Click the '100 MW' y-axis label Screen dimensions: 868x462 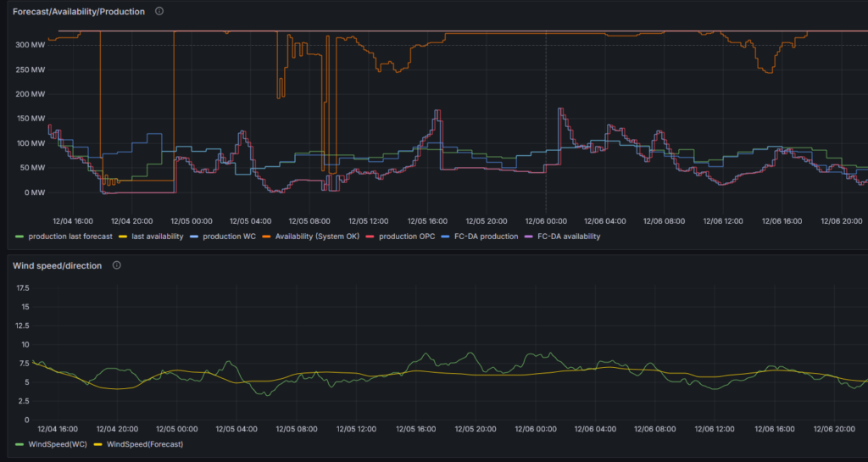pyautogui.click(x=31, y=143)
